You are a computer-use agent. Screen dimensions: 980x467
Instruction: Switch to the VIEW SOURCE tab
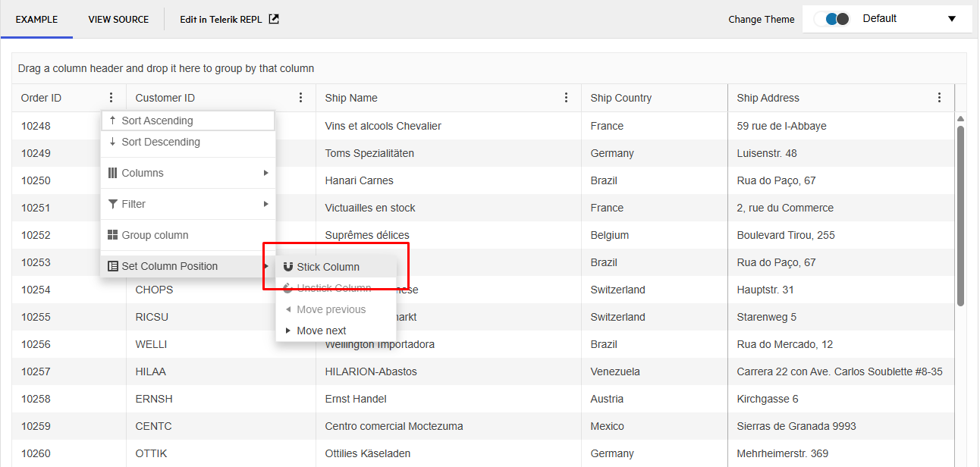coord(118,19)
